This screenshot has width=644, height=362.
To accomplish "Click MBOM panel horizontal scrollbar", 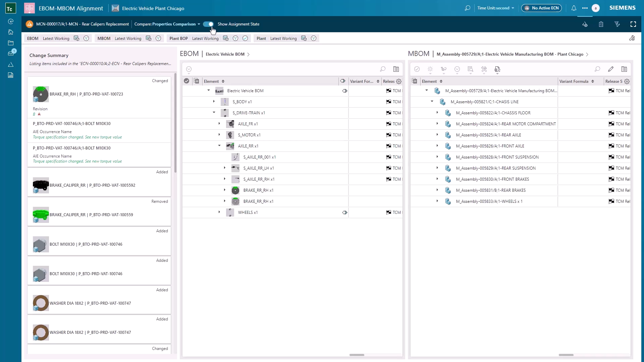I will click(566, 355).
